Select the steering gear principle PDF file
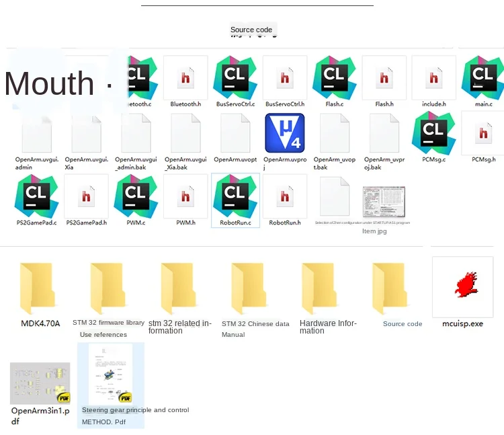 [111, 374]
